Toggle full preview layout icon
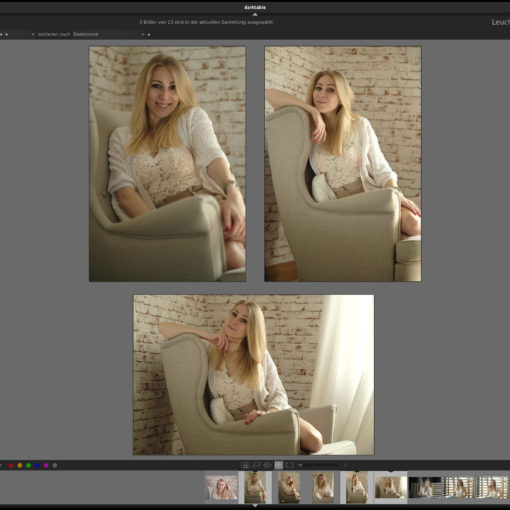Viewport: 510px width, 510px height. tap(290, 465)
